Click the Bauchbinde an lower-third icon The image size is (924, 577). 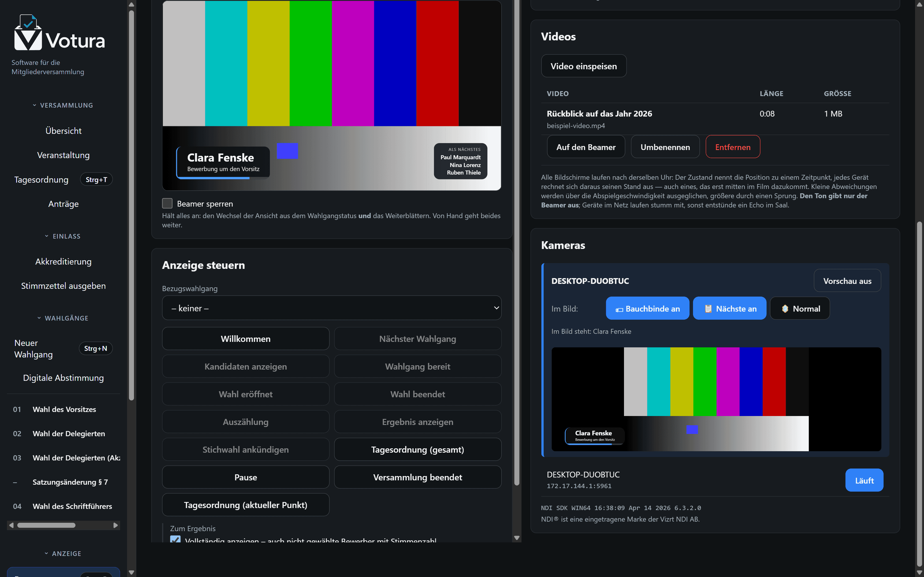(619, 309)
